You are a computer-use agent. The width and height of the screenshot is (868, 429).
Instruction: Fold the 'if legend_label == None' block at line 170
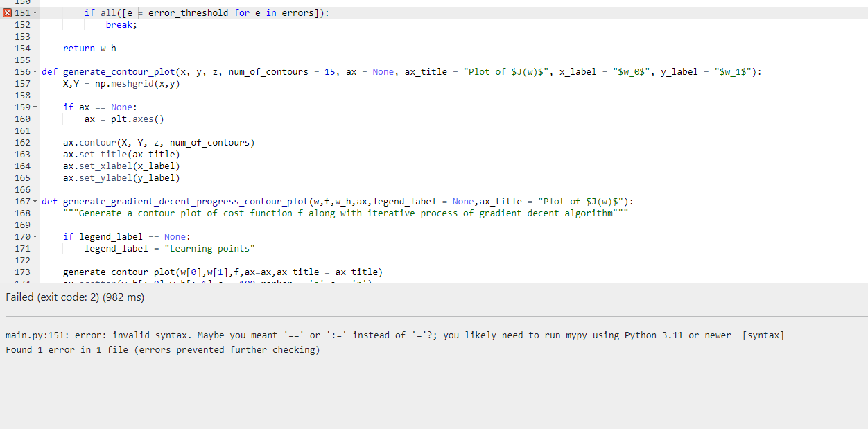pos(35,237)
